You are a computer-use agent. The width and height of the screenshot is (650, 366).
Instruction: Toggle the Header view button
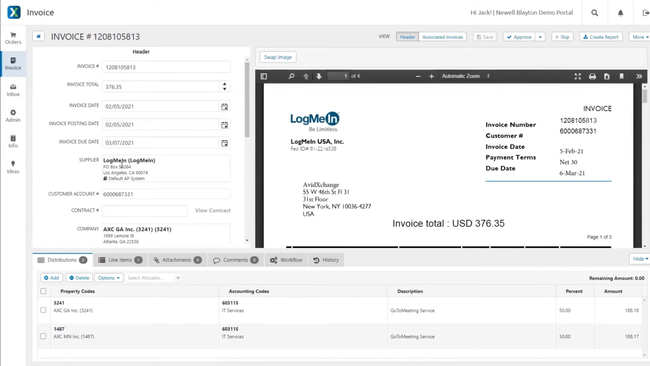click(x=407, y=37)
